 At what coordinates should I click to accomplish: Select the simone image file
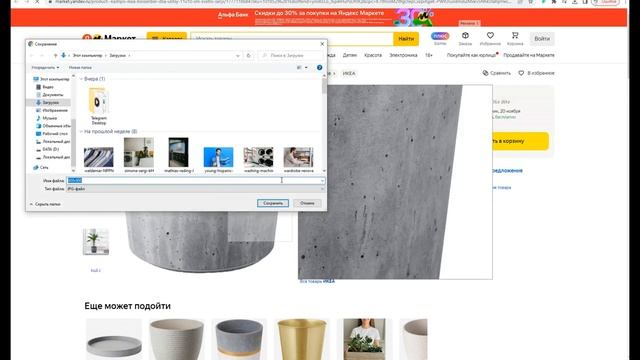click(139, 155)
